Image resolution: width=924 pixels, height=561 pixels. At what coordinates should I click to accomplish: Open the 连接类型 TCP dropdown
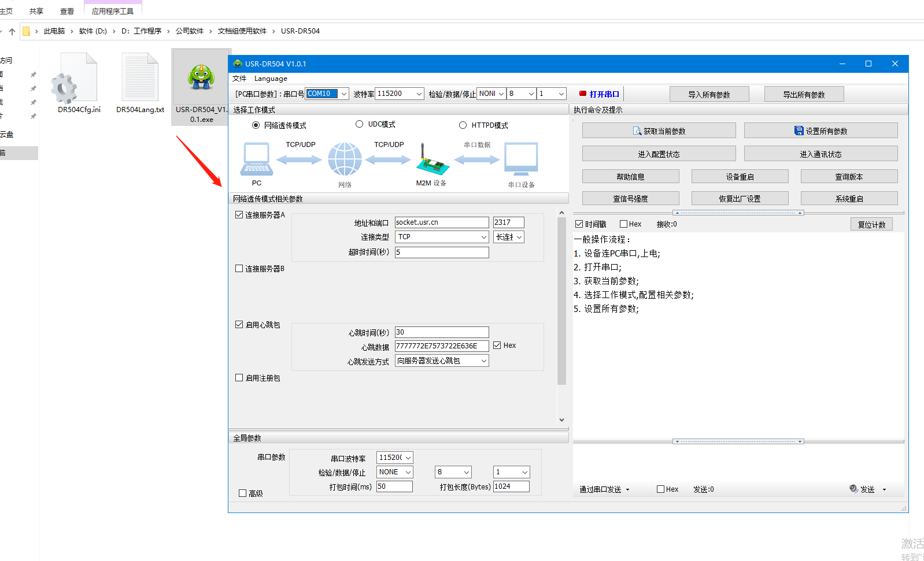[484, 237]
